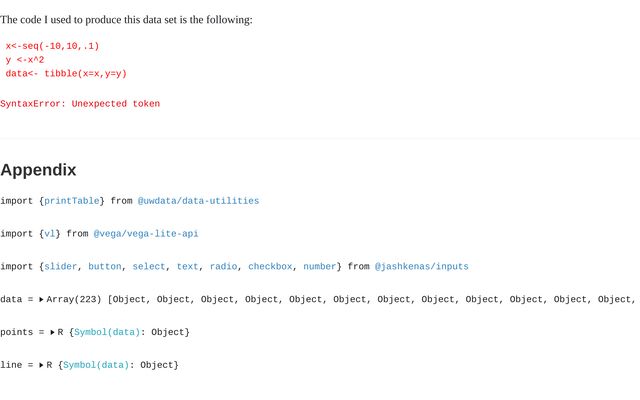Click the SyntaxError: Unexpected token message

[80, 104]
